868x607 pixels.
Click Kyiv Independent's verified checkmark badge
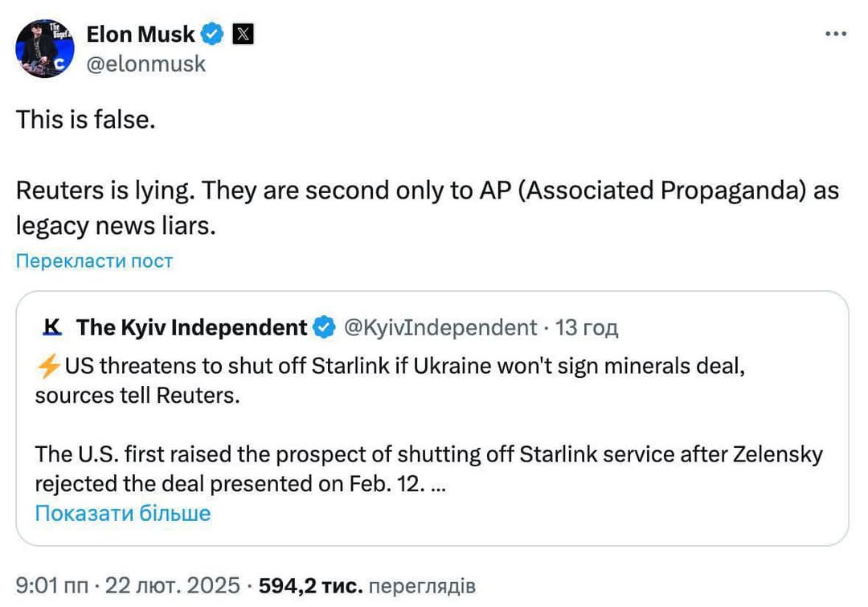click(324, 327)
